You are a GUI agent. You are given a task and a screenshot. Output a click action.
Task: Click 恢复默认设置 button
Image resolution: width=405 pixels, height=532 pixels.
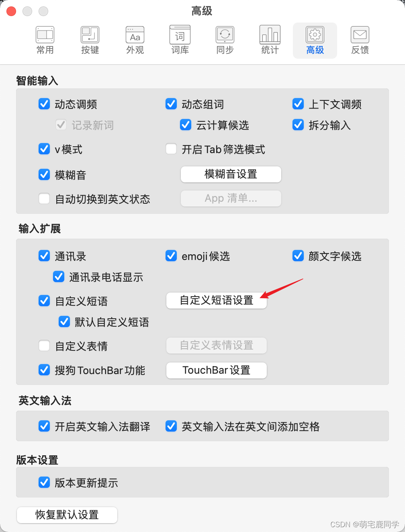pyautogui.click(x=67, y=515)
